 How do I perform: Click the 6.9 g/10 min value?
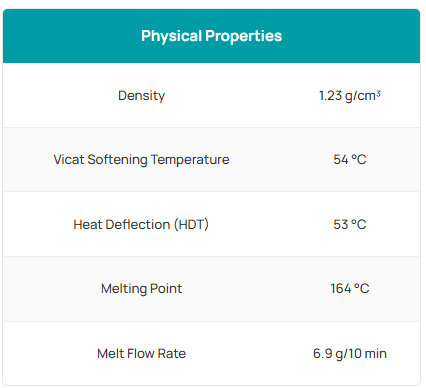tap(350, 353)
